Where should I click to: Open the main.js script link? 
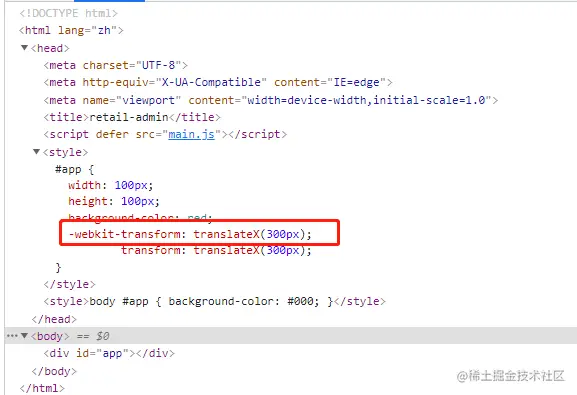(191, 134)
